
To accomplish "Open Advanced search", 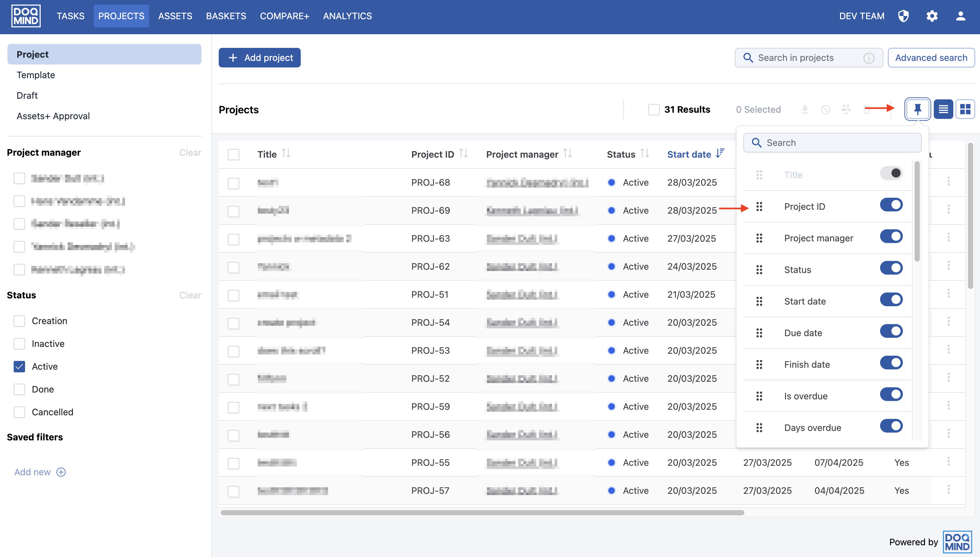I will click(x=931, y=58).
